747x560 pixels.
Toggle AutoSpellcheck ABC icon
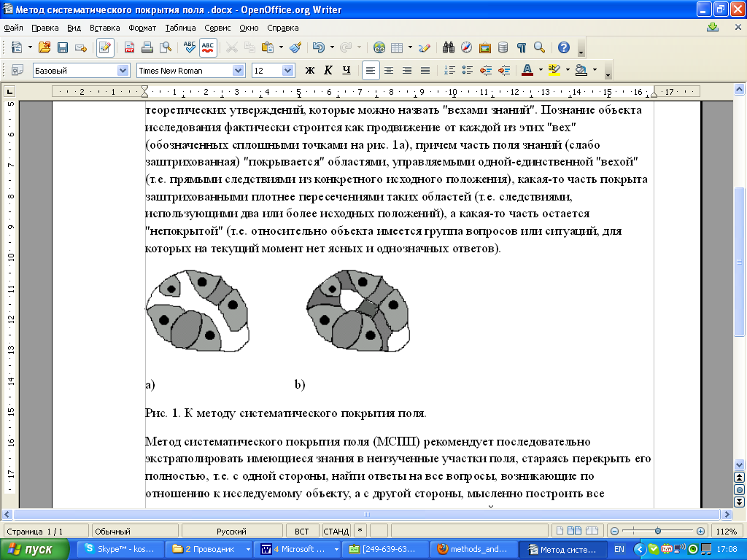click(x=208, y=47)
